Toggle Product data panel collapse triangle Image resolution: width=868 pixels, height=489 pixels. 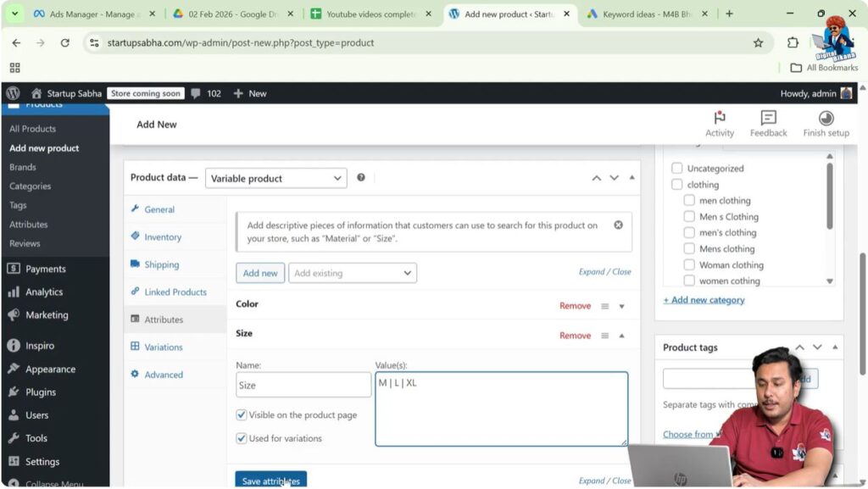[632, 178]
